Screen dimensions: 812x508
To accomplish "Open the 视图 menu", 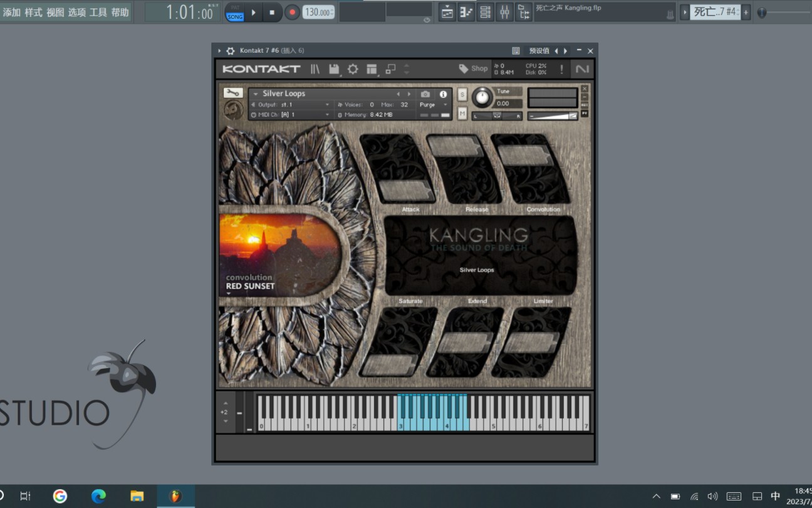I will [x=55, y=13].
